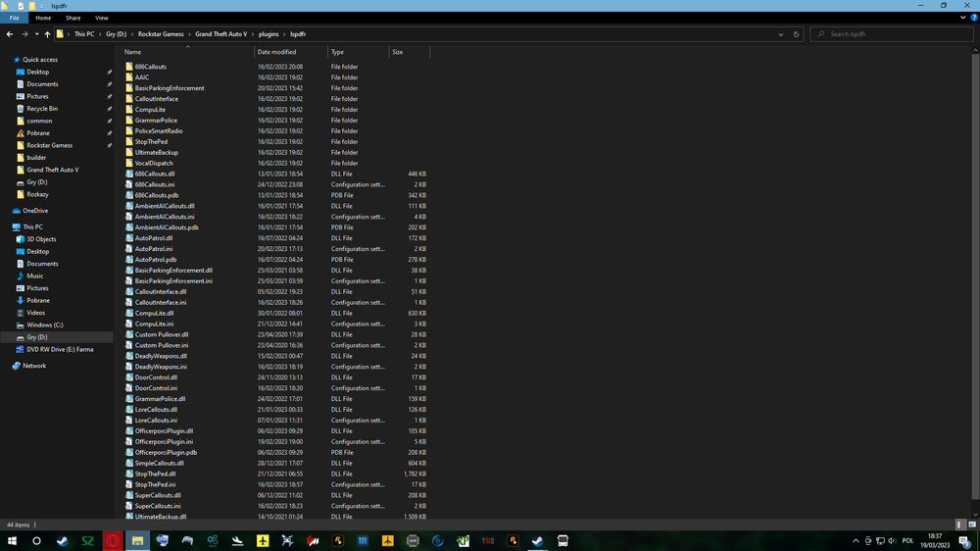Navigate to This PC breadcrumb
The height and width of the screenshot is (551, 980).
pyautogui.click(x=83, y=34)
